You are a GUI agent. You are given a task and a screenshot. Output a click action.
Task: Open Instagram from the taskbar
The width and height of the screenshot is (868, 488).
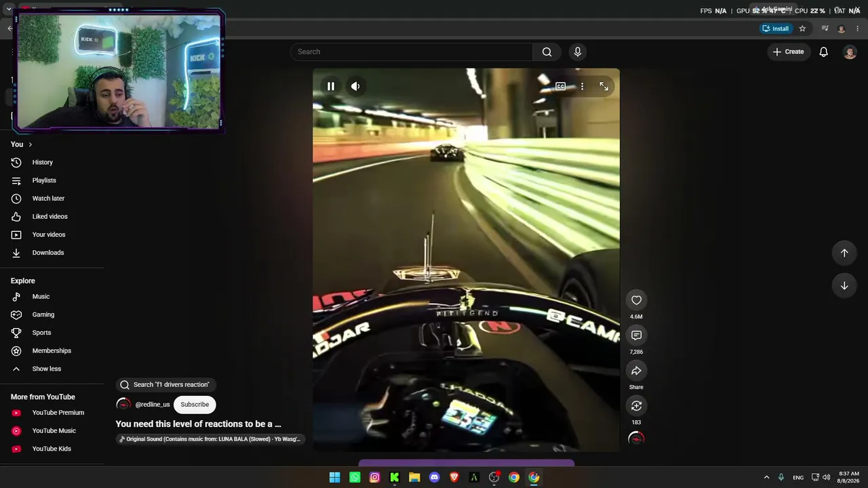tap(374, 477)
